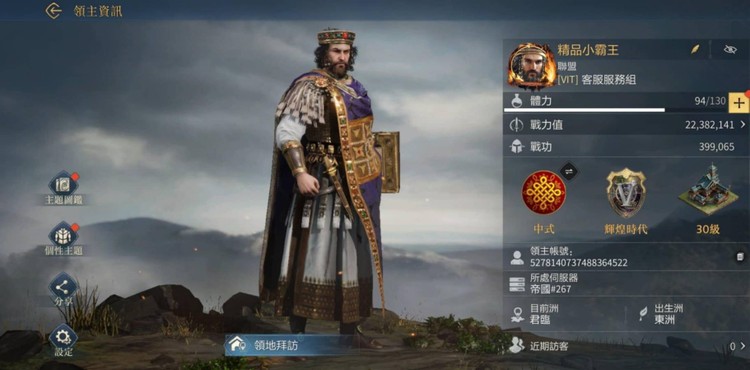The height and width of the screenshot is (370, 750).
Task: Open the 輝煌時代 shield badge
Action: tap(626, 193)
